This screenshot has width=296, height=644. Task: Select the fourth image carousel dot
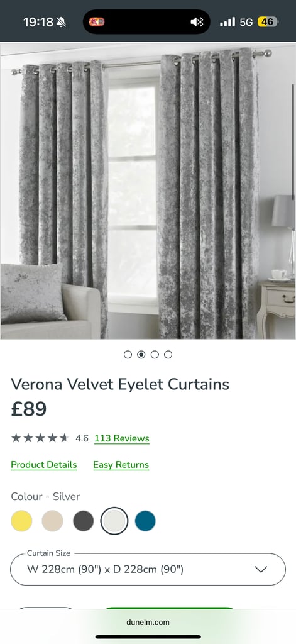(x=168, y=355)
